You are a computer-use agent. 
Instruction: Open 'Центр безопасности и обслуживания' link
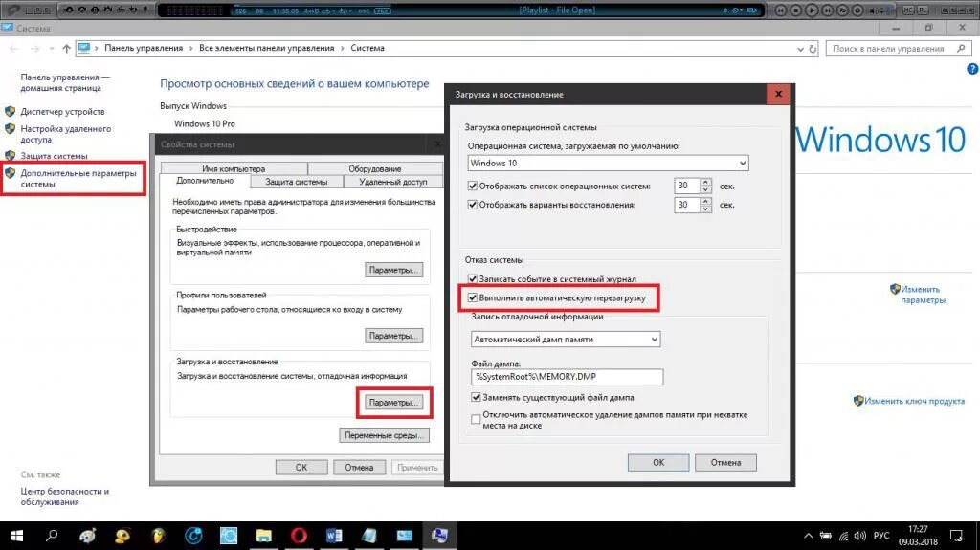pyautogui.click(x=64, y=496)
